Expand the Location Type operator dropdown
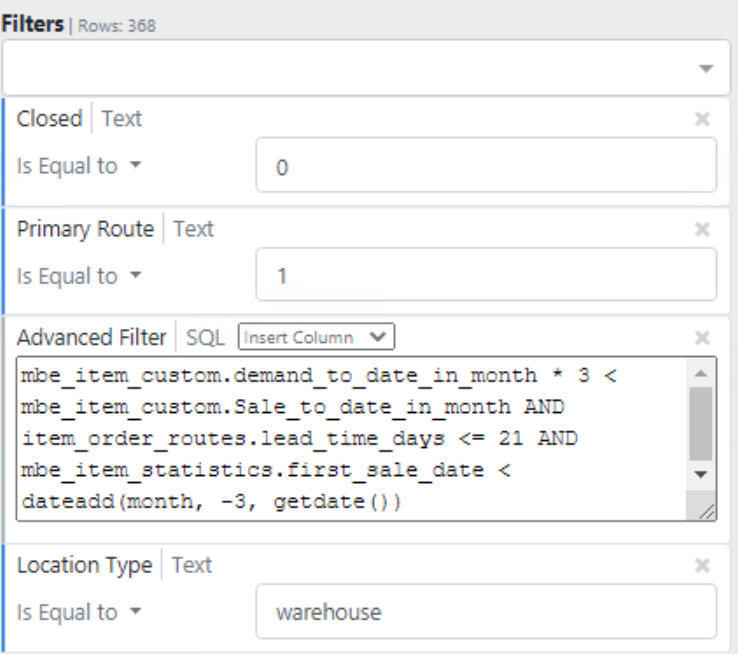 point(77,612)
